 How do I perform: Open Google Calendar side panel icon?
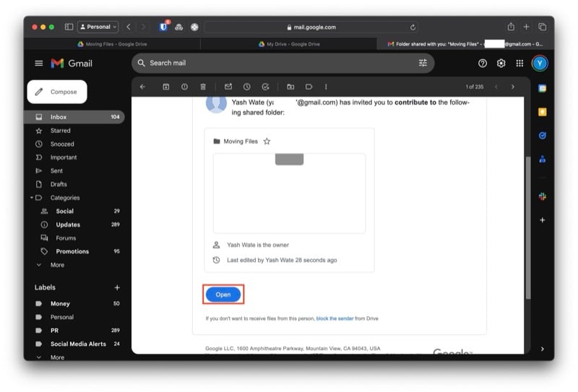543,88
